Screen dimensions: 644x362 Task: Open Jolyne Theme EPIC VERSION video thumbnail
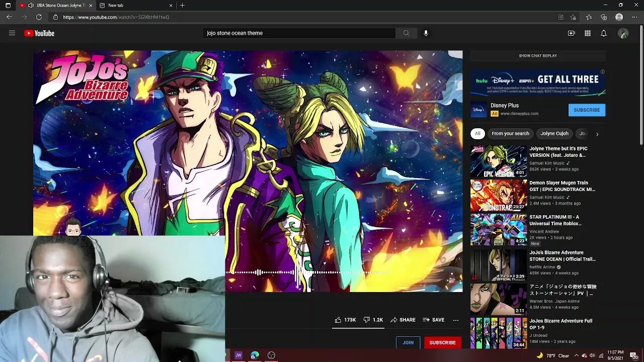pos(499,161)
